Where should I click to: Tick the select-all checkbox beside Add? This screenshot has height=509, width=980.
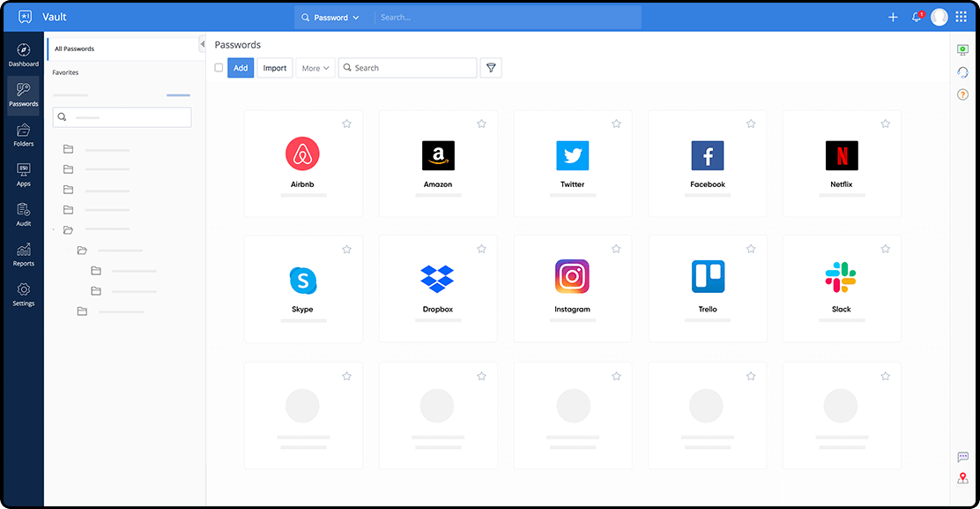coord(219,68)
